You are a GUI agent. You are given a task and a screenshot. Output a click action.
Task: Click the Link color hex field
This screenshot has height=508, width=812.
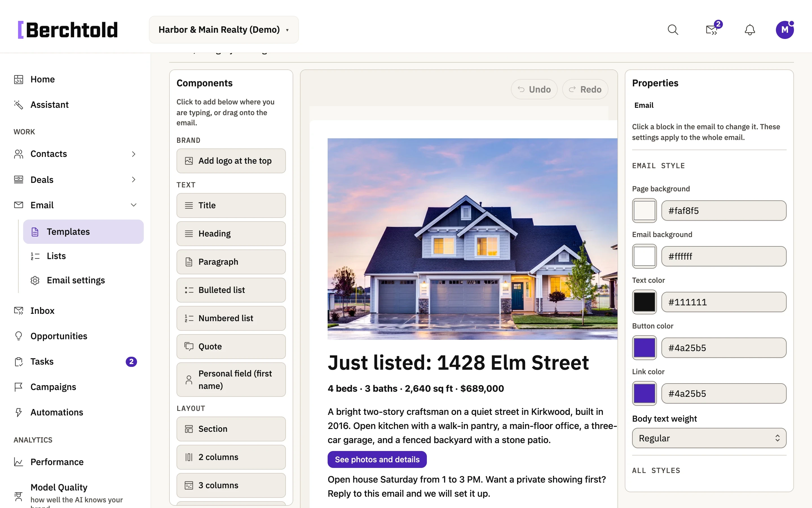click(724, 393)
